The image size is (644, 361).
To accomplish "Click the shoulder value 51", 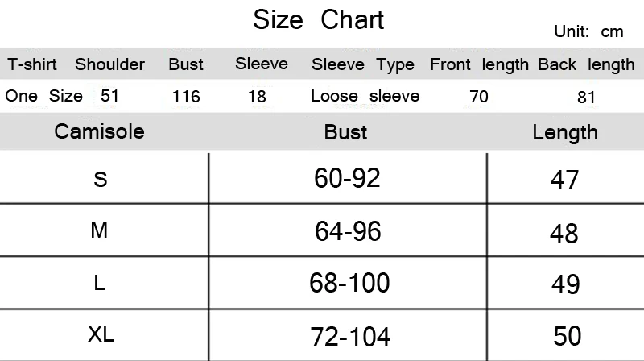I will (x=109, y=96).
